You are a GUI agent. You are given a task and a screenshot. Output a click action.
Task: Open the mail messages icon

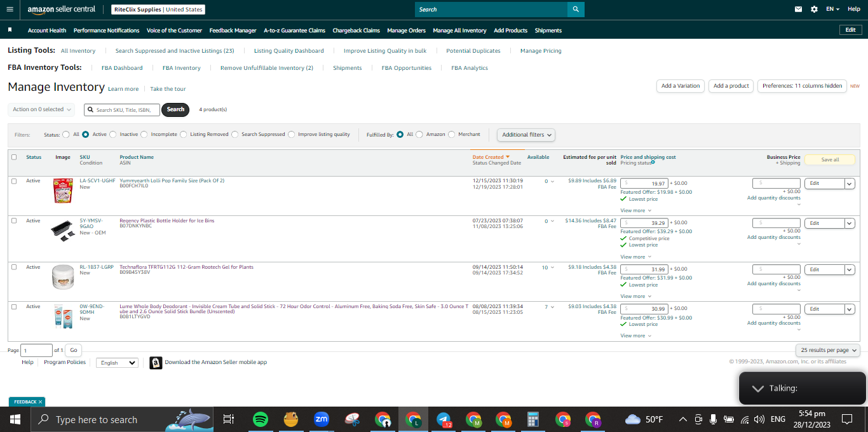tap(798, 10)
